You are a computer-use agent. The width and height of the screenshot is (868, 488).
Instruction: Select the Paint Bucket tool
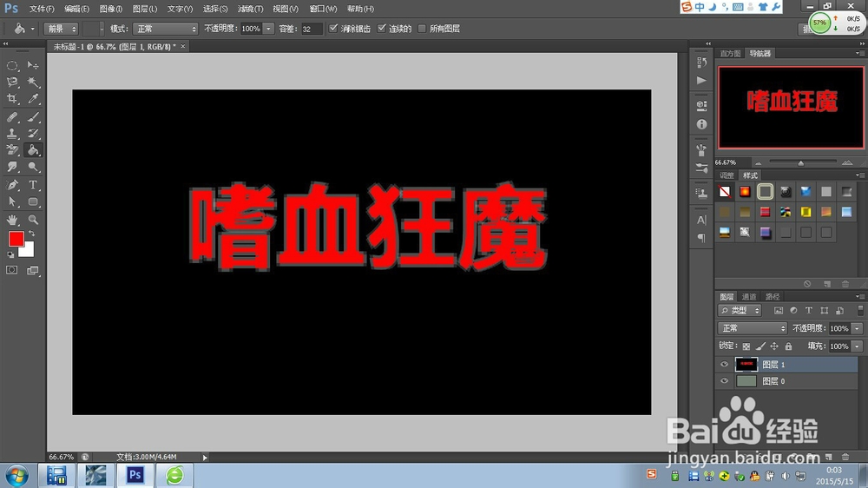point(33,150)
